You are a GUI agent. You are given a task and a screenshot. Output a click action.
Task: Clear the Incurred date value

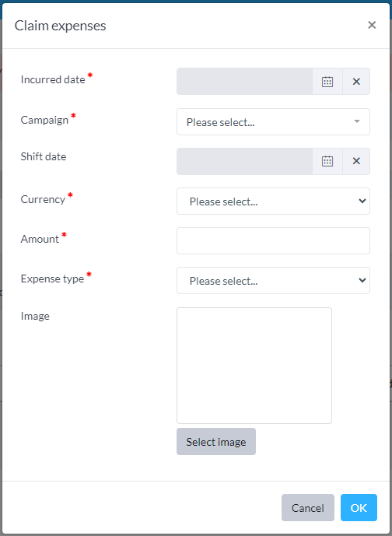tap(356, 82)
